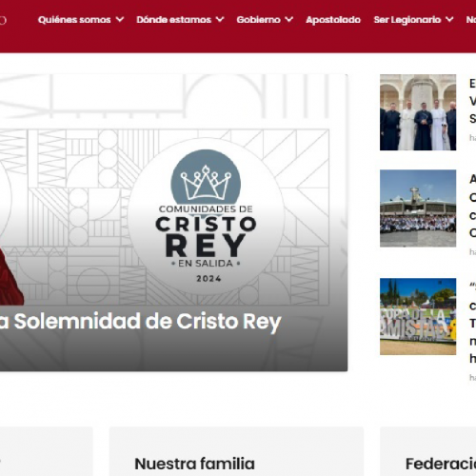Viewport: 476px width, 476px height.
Task: Open the first news article title
Action: click(472, 101)
